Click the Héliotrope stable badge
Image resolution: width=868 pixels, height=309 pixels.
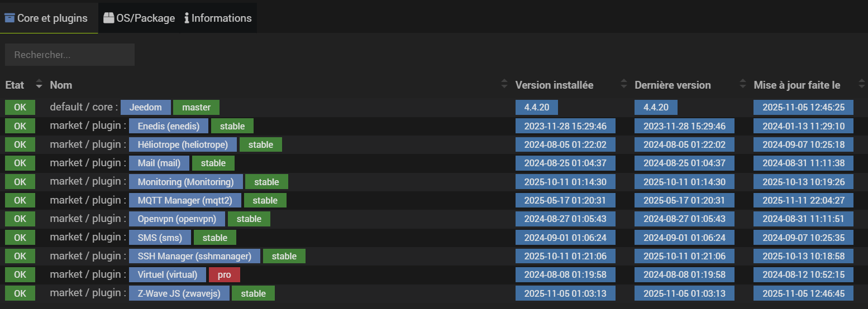pyautogui.click(x=261, y=144)
